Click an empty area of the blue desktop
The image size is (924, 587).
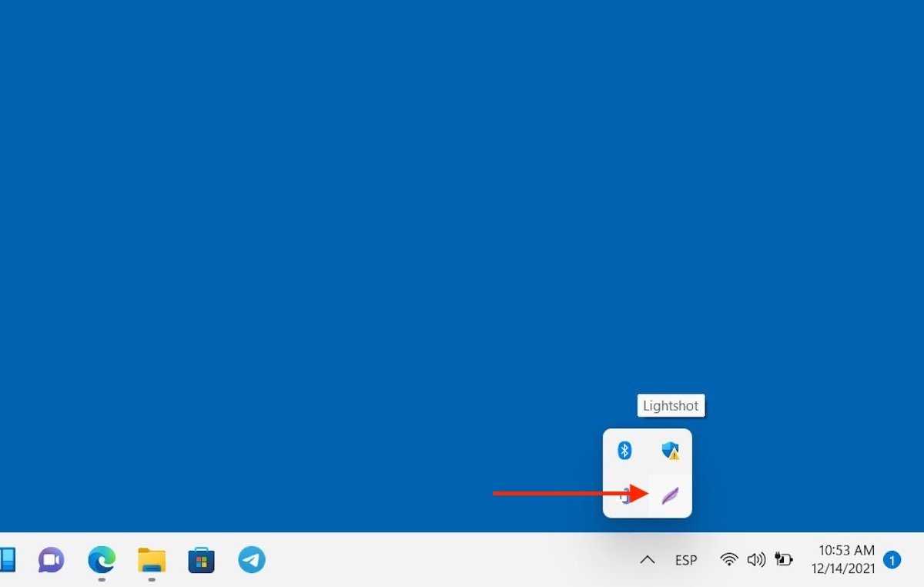coord(308,231)
